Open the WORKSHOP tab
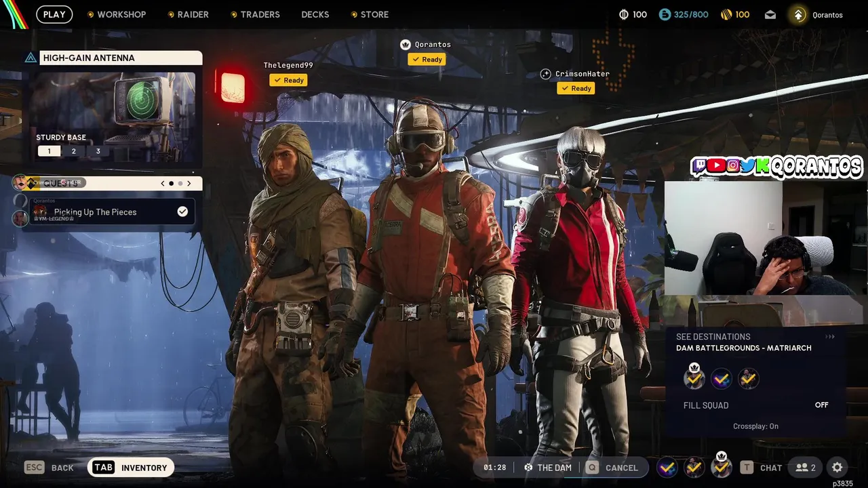The image size is (868, 488). tap(121, 14)
